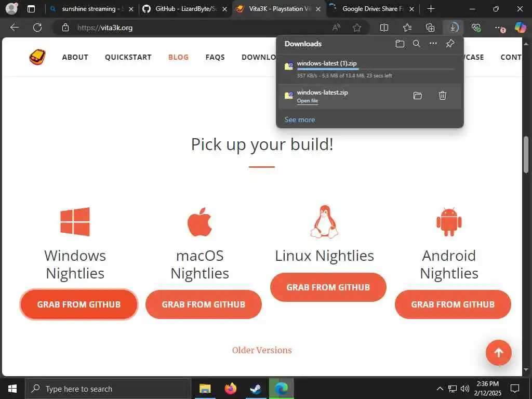This screenshot has height=399, width=532.
Task: Click the penguin icon above Linux Nightlies
Action: tap(324, 221)
